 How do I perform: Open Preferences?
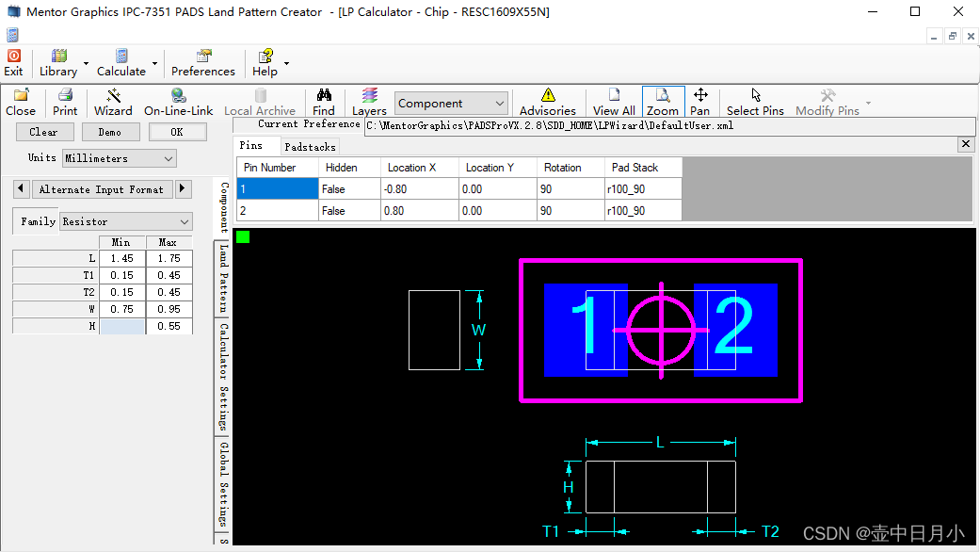[203, 62]
